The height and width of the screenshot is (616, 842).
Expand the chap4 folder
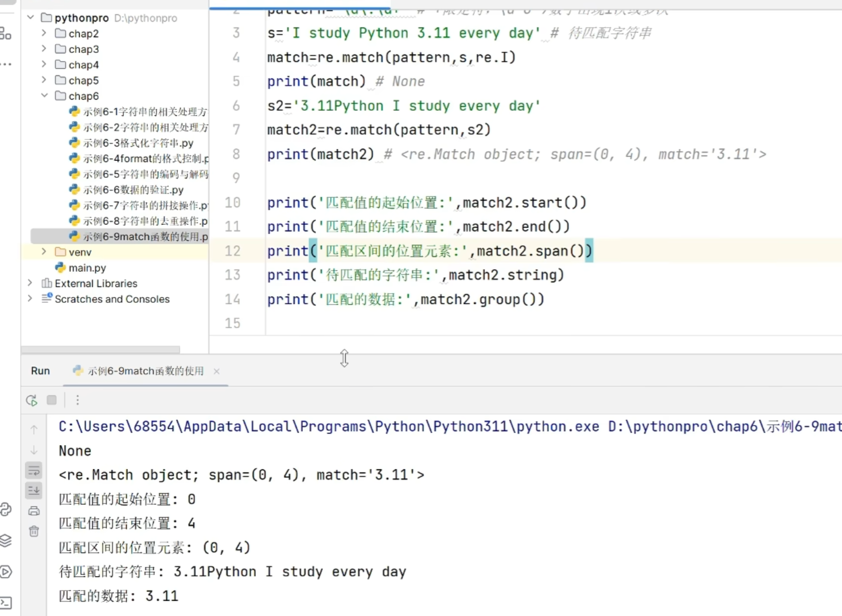click(44, 64)
